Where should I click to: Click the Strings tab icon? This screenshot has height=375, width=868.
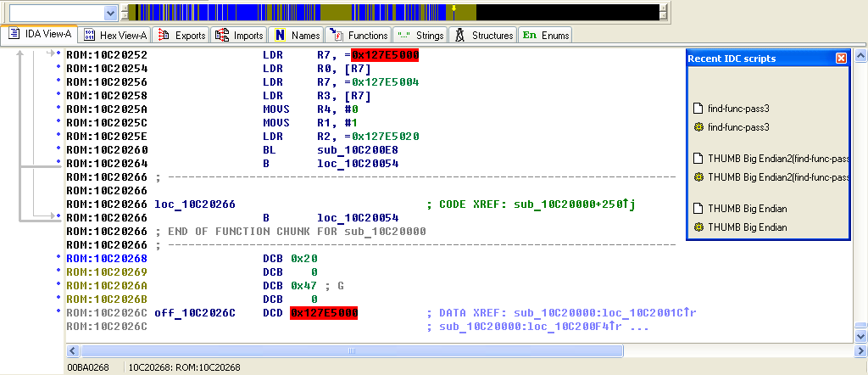click(x=404, y=36)
